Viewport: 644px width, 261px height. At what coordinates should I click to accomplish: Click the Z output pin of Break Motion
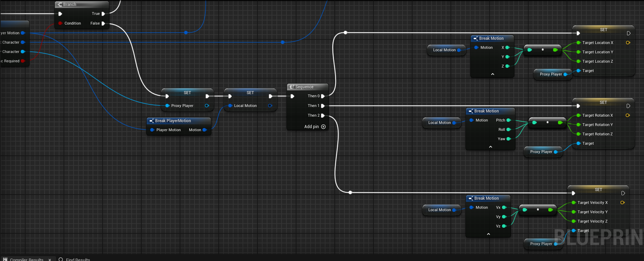[508, 66]
